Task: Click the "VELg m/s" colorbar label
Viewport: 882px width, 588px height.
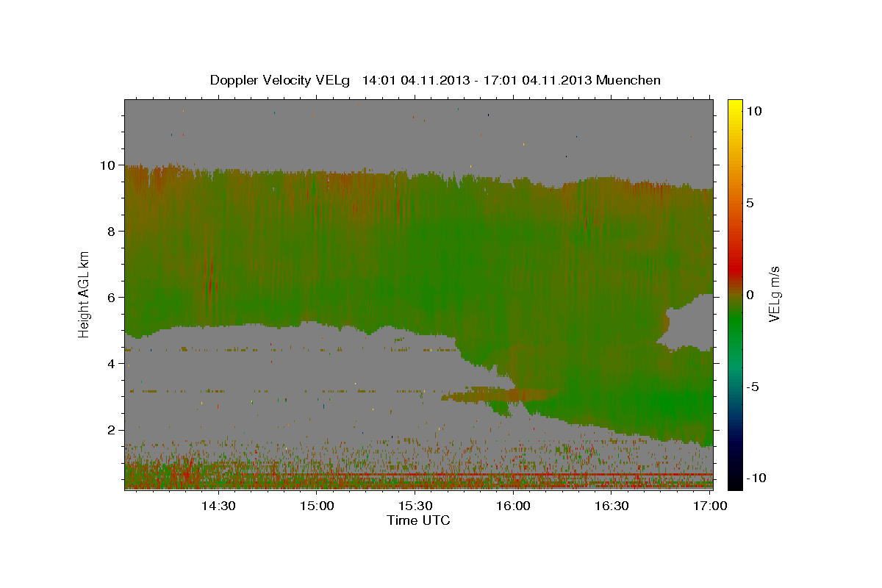Action: (x=775, y=293)
